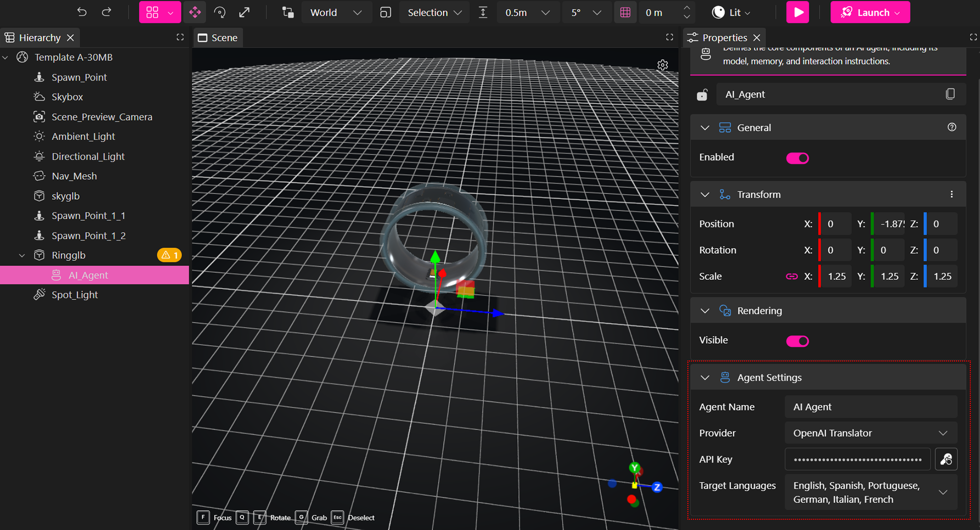Select the Scale tool
This screenshot has height=530, width=980.
coord(245,12)
